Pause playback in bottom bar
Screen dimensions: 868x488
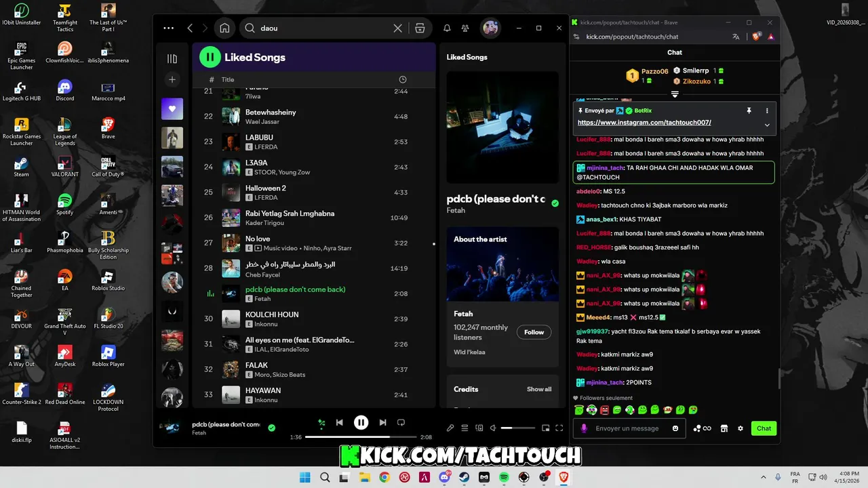(361, 422)
